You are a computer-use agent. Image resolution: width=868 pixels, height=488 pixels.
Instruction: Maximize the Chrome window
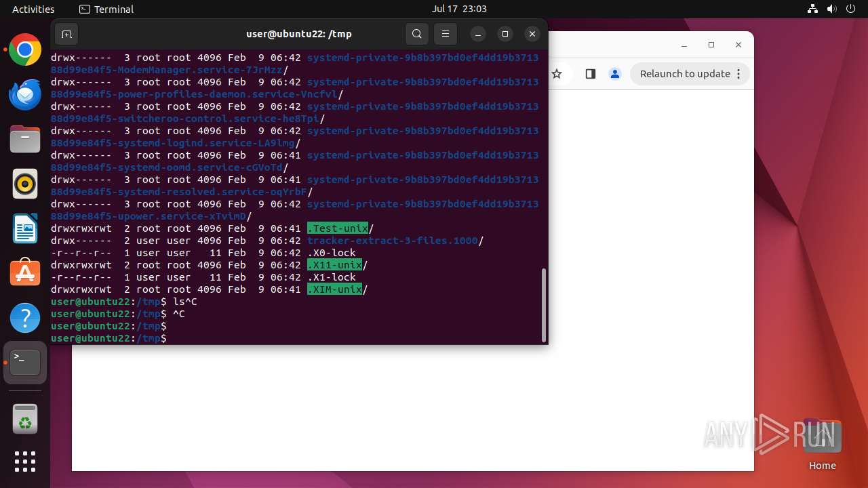tap(711, 45)
